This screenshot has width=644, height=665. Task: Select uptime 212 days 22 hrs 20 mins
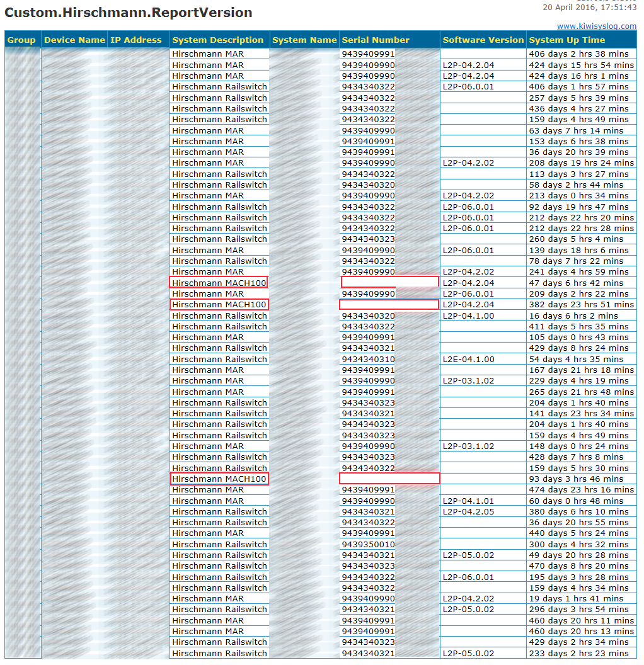(x=581, y=217)
